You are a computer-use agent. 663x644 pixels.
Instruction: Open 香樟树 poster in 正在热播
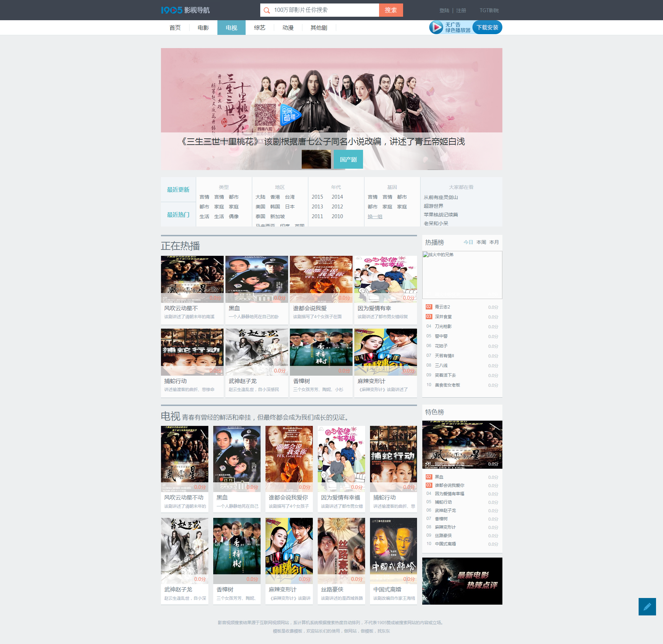point(321,352)
